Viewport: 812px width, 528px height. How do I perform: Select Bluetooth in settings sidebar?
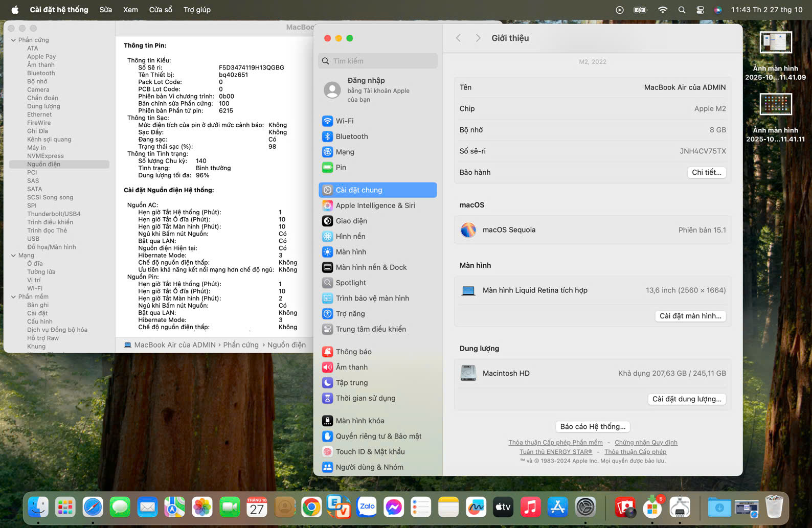click(351, 136)
